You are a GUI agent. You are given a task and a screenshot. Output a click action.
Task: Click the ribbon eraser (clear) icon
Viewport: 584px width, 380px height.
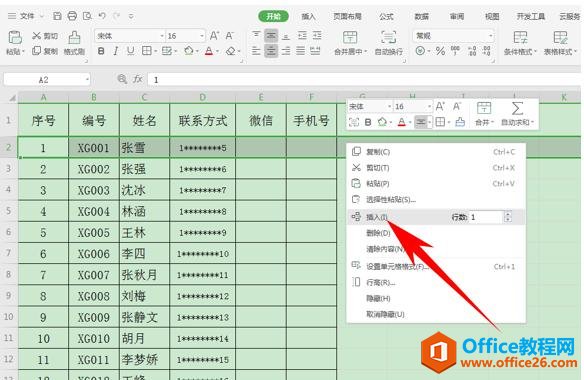(231, 51)
